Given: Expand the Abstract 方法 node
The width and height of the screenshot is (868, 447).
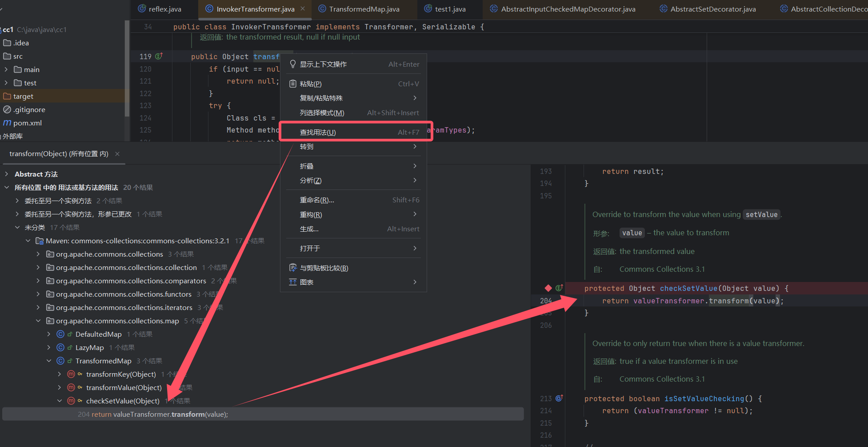Looking at the screenshot, I should (7, 174).
